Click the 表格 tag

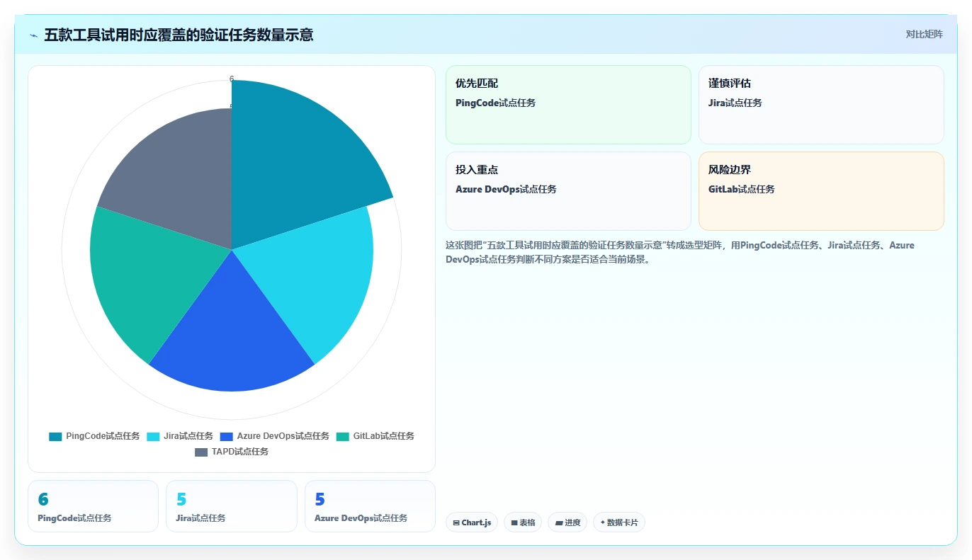(523, 522)
